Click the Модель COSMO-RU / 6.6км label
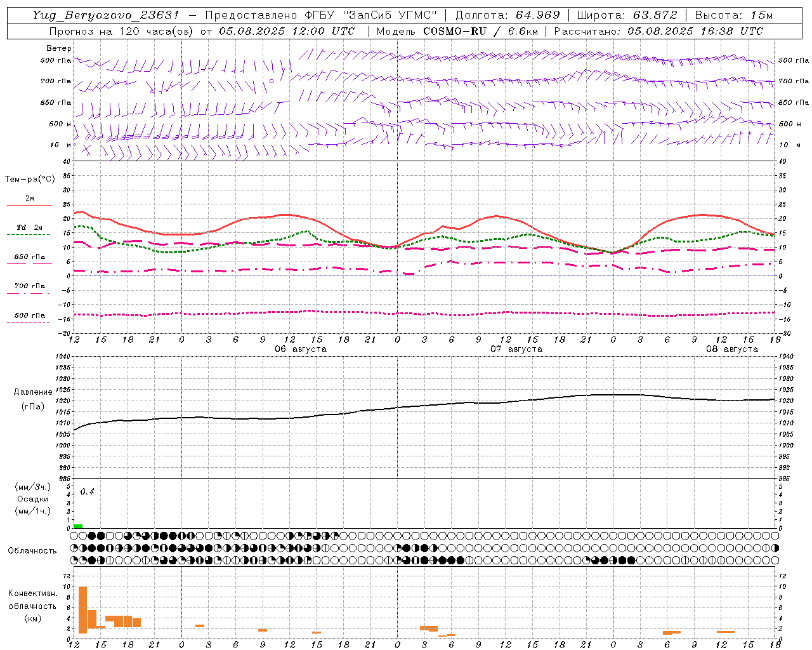 tap(457, 31)
